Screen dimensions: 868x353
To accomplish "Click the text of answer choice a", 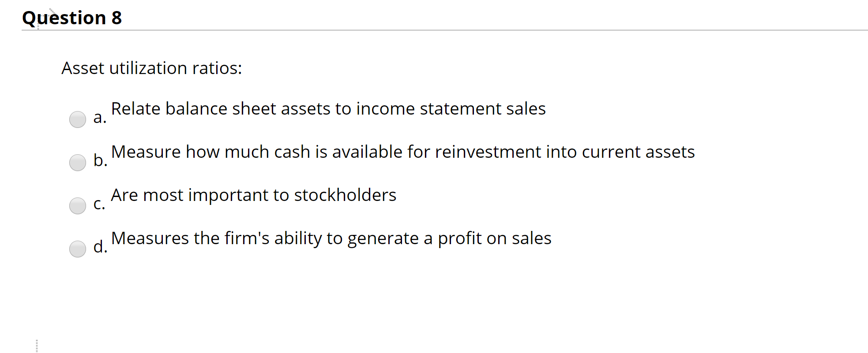I will click(x=328, y=108).
